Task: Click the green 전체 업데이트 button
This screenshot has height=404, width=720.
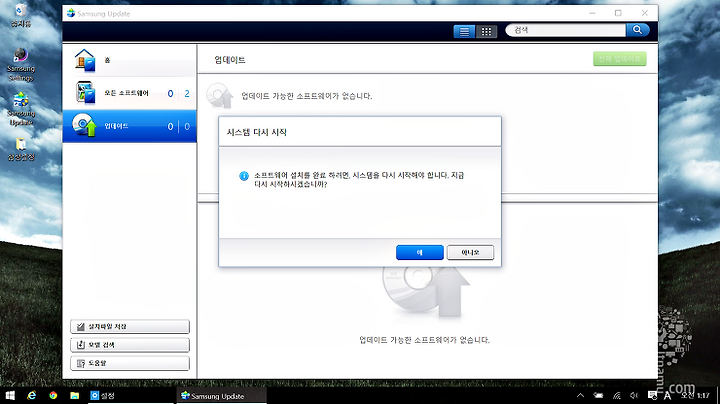Action: pos(619,59)
